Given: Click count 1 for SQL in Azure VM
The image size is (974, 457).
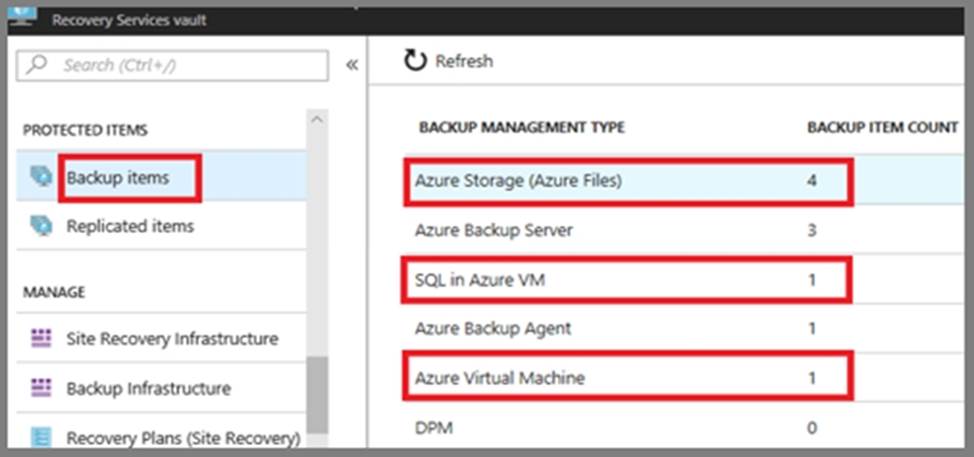Looking at the screenshot, I should point(812,280).
